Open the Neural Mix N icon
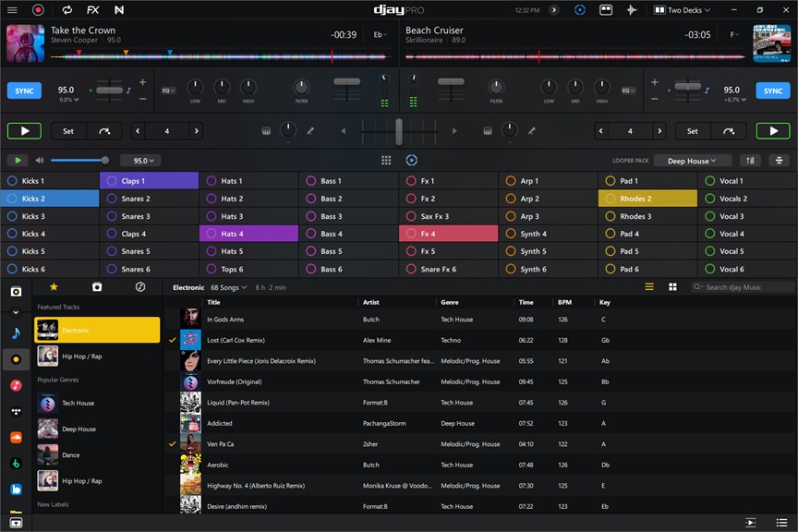Image resolution: width=798 pixels, height=532 pixels. coord(119,9)
